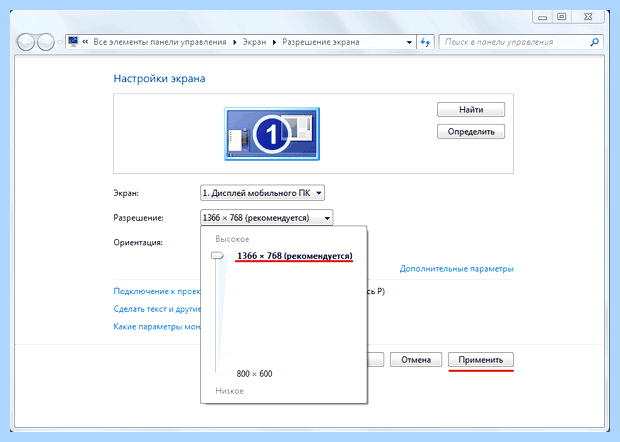Open «Сделать текст и другие» link
The height and width of the screenshot is (442, 620).
coord(157,309)
